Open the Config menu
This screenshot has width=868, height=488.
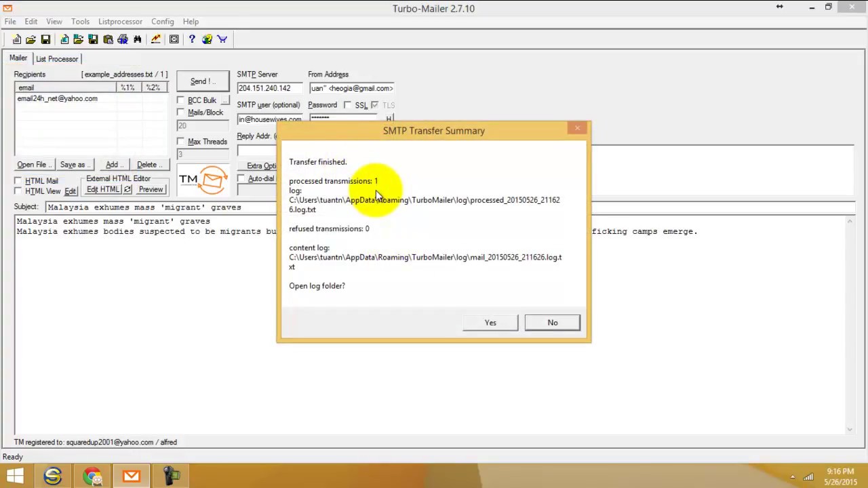pos(163,22)
